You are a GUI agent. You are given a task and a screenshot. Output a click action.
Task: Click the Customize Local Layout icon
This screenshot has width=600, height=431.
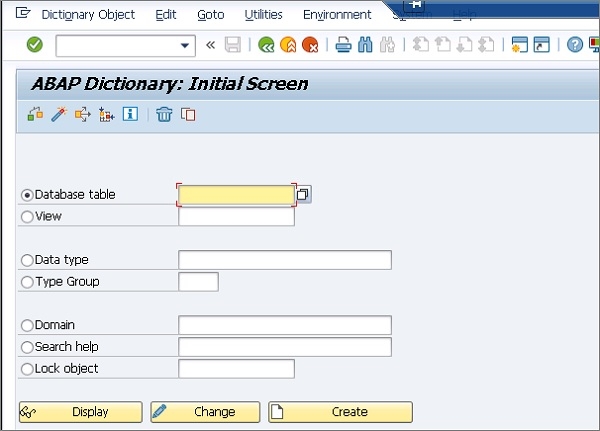coord(595,45)
